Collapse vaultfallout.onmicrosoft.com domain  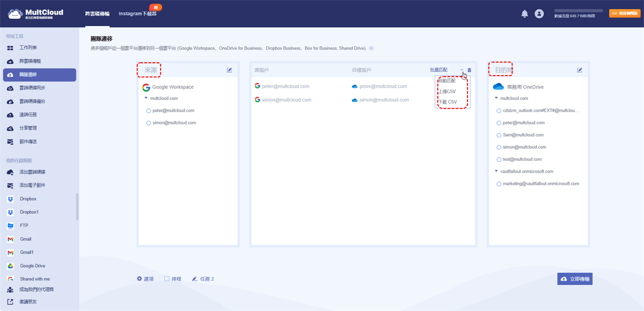[496, 172]
